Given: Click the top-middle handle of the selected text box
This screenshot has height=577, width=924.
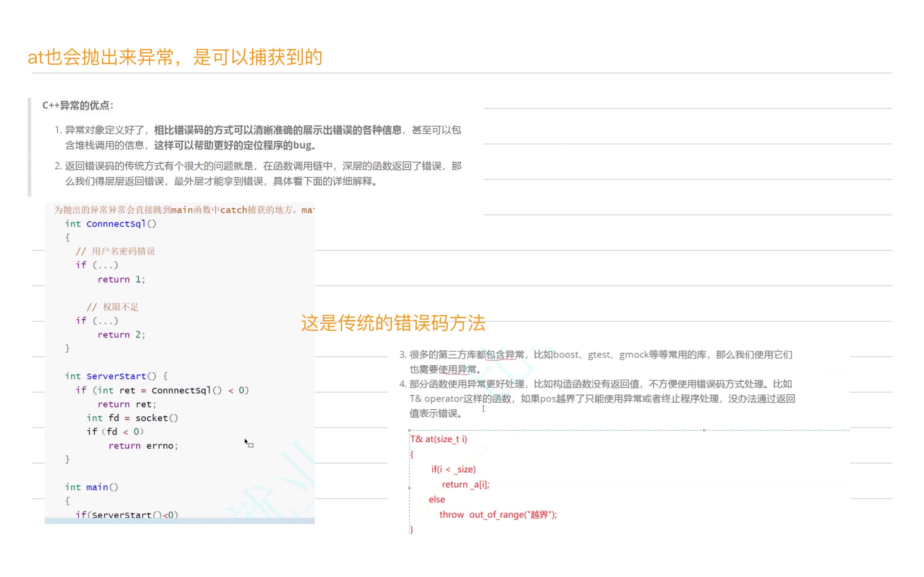Looking at the screenshot, I should 704,430.
